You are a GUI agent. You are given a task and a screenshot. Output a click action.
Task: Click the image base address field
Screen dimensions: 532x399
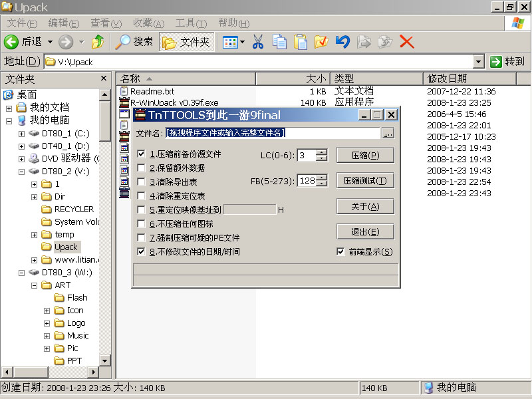pos(250,209)
